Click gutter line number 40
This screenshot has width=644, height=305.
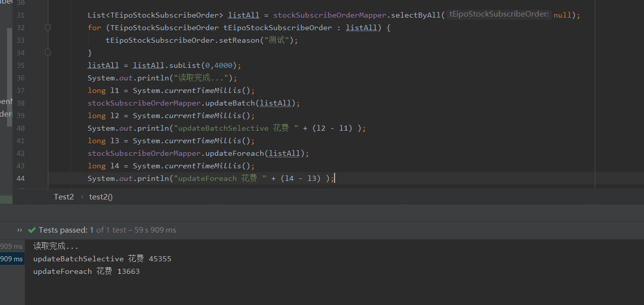coord(20,128)
